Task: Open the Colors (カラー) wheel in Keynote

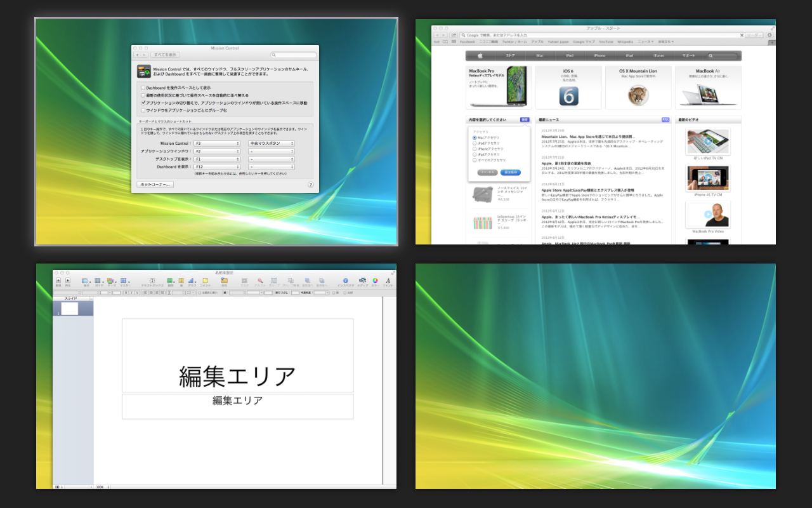Action: click(375, 280)
